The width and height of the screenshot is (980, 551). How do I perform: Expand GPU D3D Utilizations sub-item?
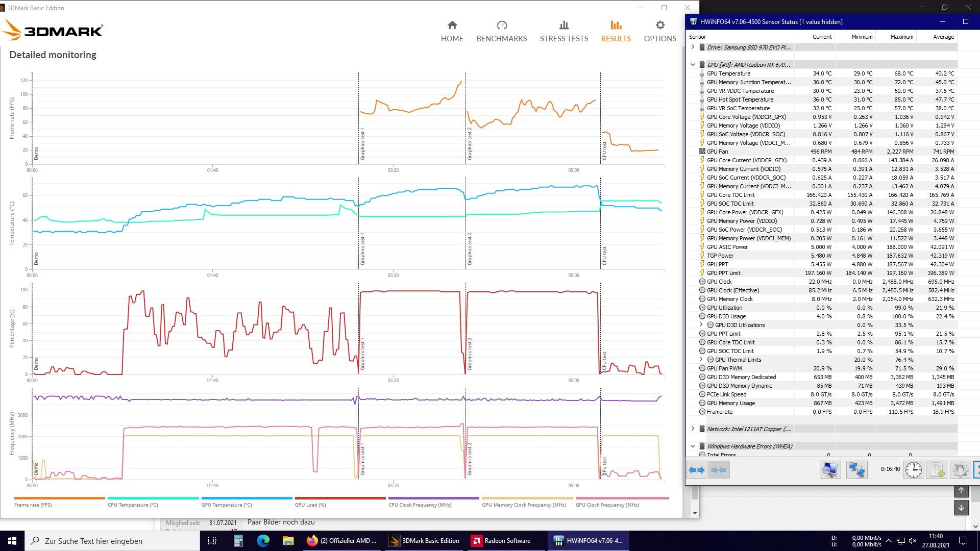(x=701, y=325)
